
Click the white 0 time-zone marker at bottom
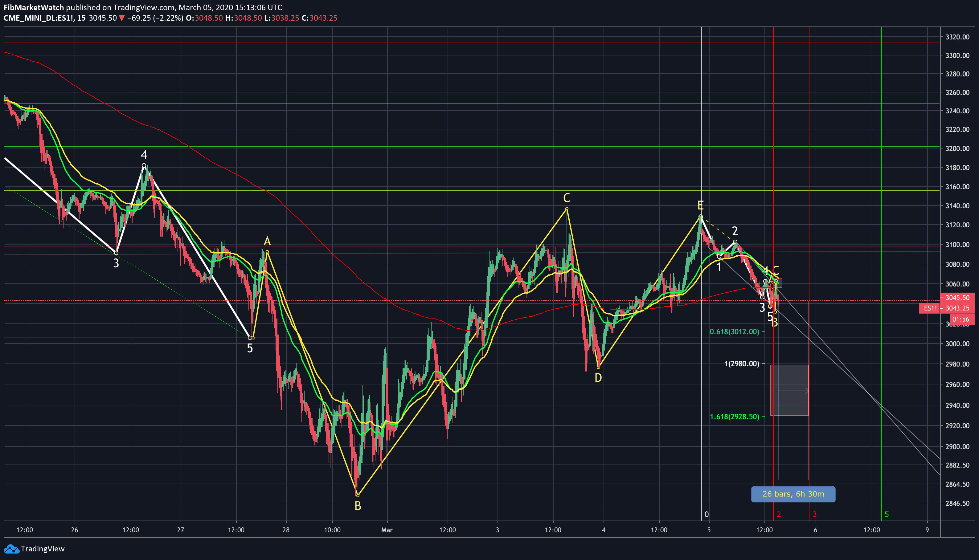pos(707,514)
